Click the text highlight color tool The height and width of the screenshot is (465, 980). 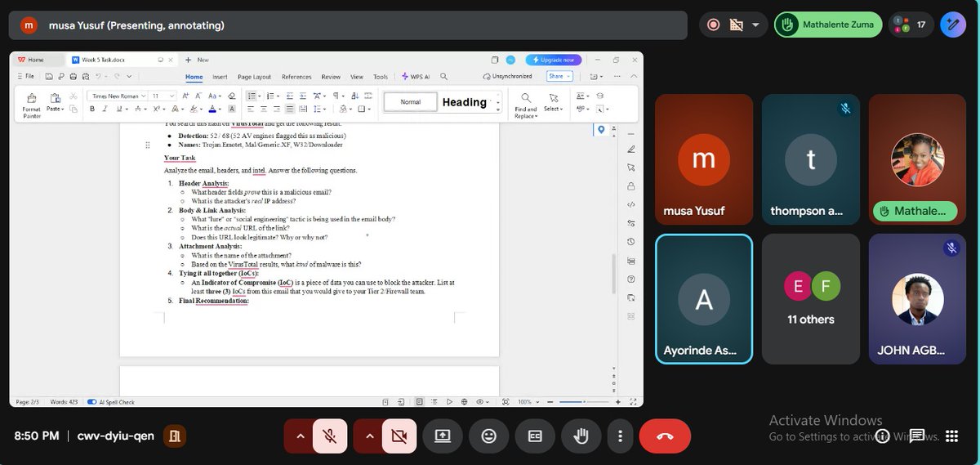194,109
